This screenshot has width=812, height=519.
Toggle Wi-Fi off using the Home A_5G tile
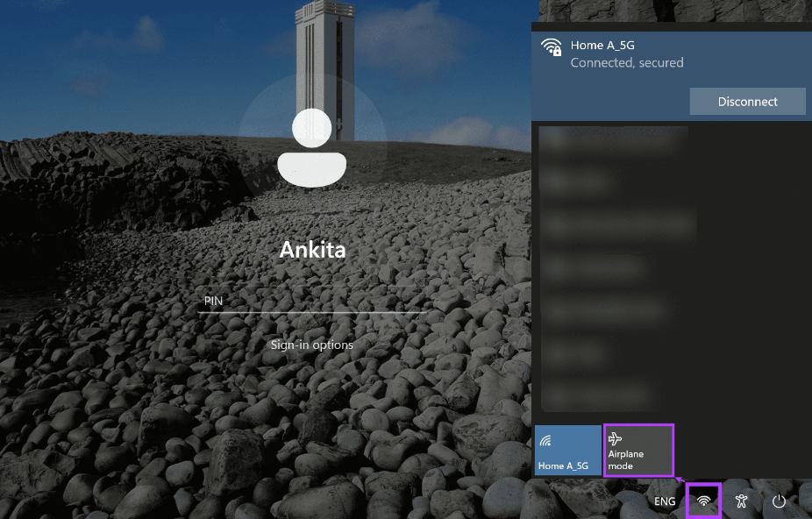567,450
